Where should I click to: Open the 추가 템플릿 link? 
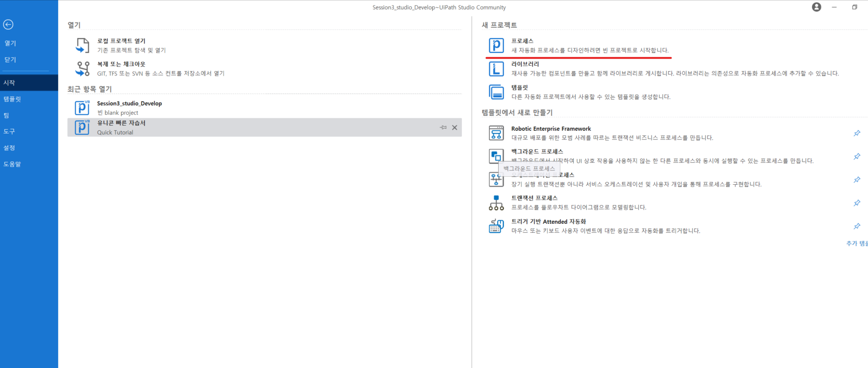[x=857, y=243]
